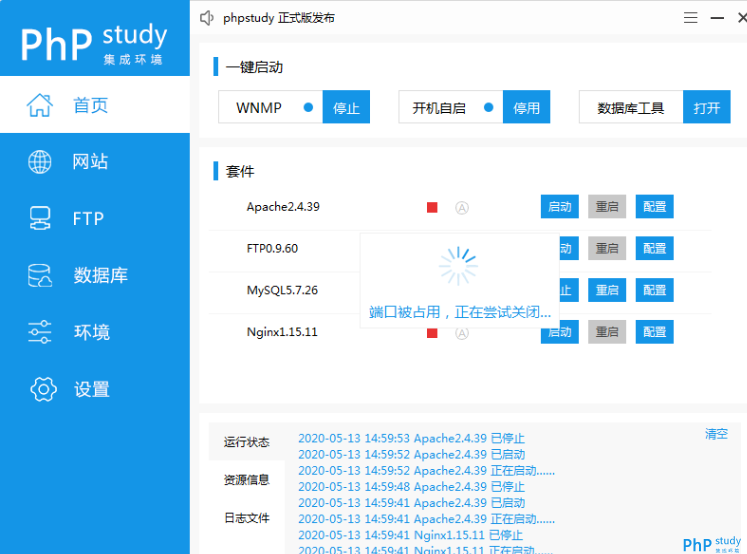Select Nginx1.15.11 service name
The image size is (747, 554).
click(x=282, y=332)
